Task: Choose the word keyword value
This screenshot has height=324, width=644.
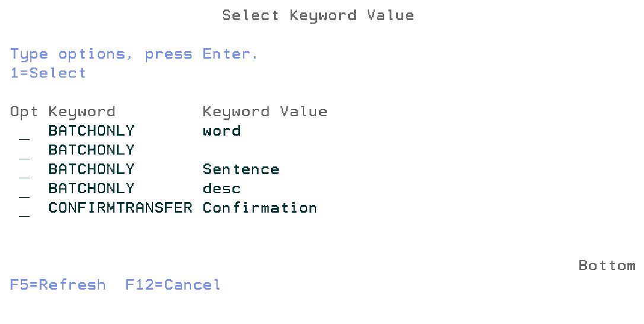Action: coord(222,131)
